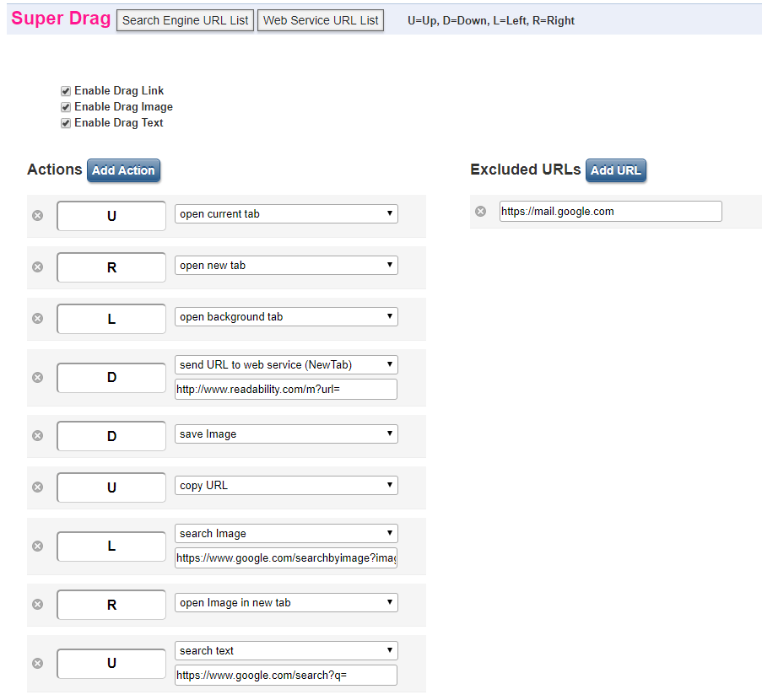Delete the 'search Image' action row
The image size is (762, 700).
click(37, 547)
